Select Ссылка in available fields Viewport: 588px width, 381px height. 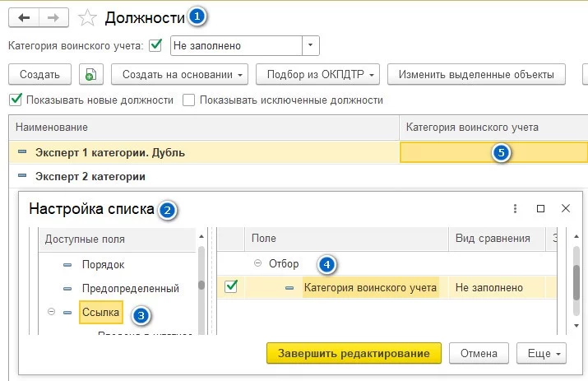[100, 312]
